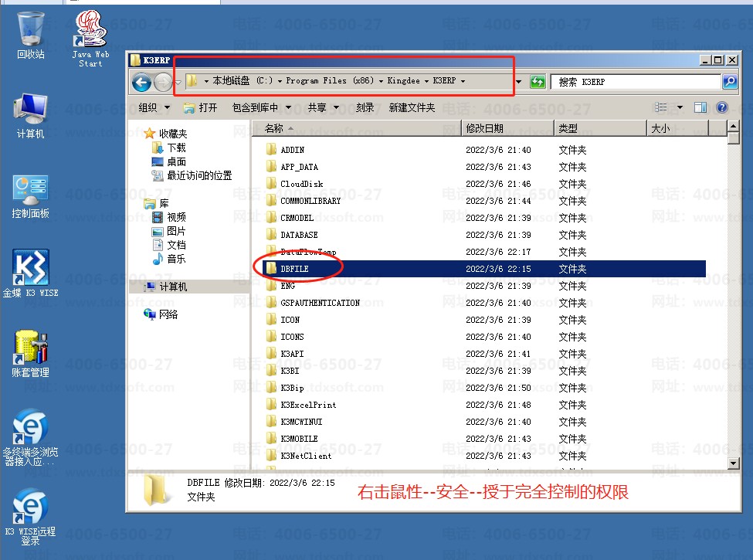Expand the Kingdee breadcrumb arrow
Screen dimensions: 753x560
426,81
